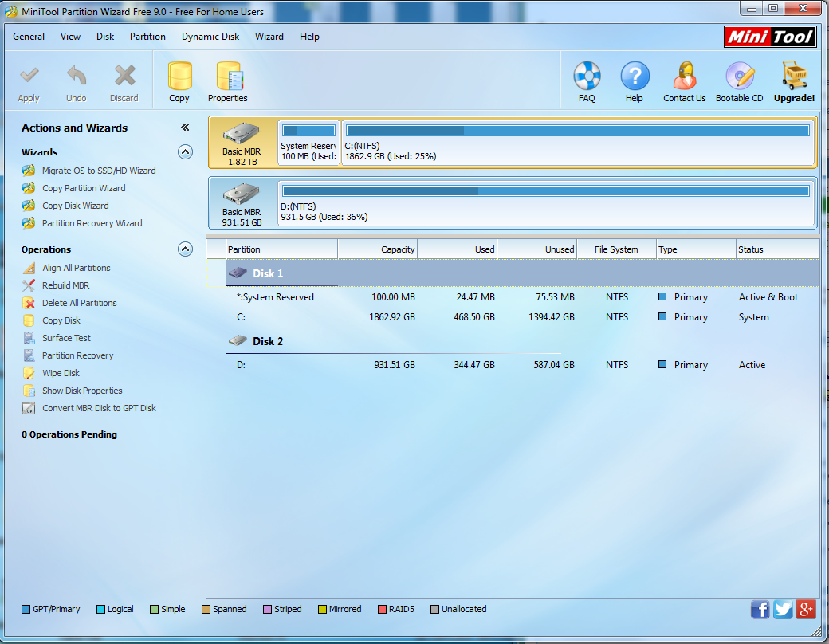Select the 1.82 TB Basic MBR disk icon
This screenshot has width=829, height=644.
pos(242,133)
